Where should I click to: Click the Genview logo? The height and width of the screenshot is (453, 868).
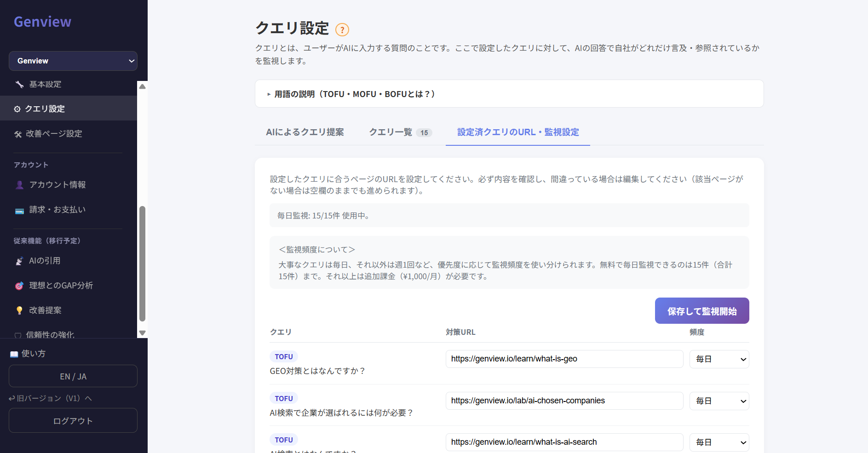[42, 22]
